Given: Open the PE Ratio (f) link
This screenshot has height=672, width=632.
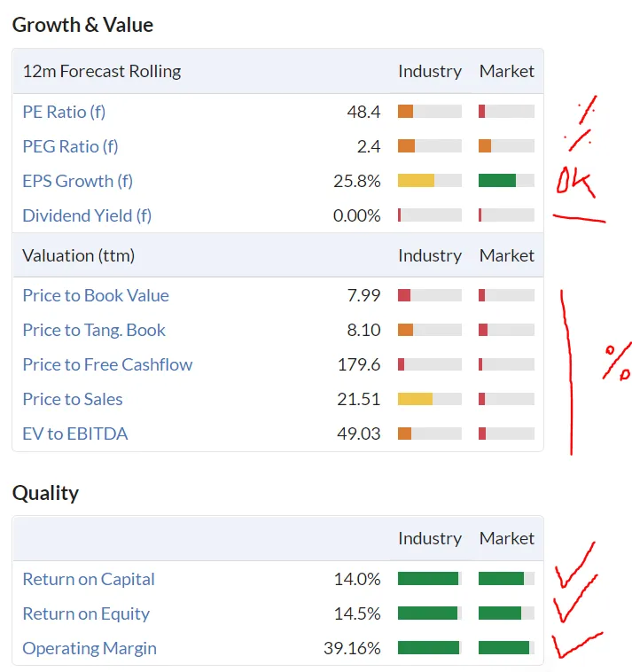Looking at the screenshot, I should [64, 112].
